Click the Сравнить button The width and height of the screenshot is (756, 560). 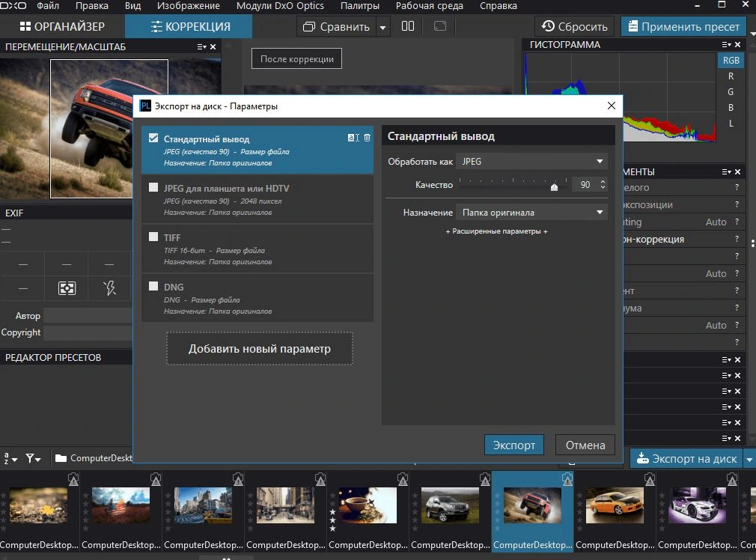click(x=337, y=27)
